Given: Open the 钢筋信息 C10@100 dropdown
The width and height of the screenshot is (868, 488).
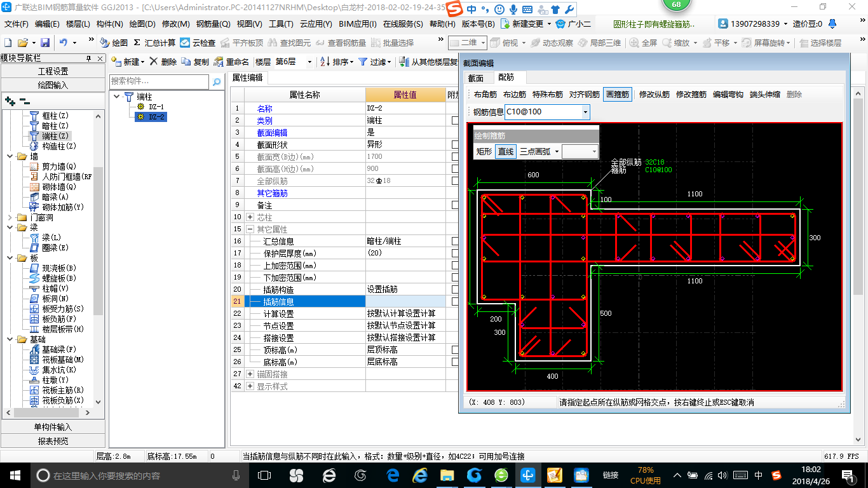Looking at the screenshot, I should point(585,112).
